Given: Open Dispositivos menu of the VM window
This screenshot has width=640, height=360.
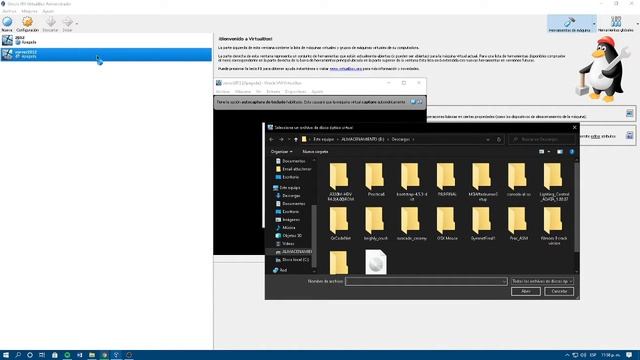Looking at the screenshot, I should tap(296, 91).
